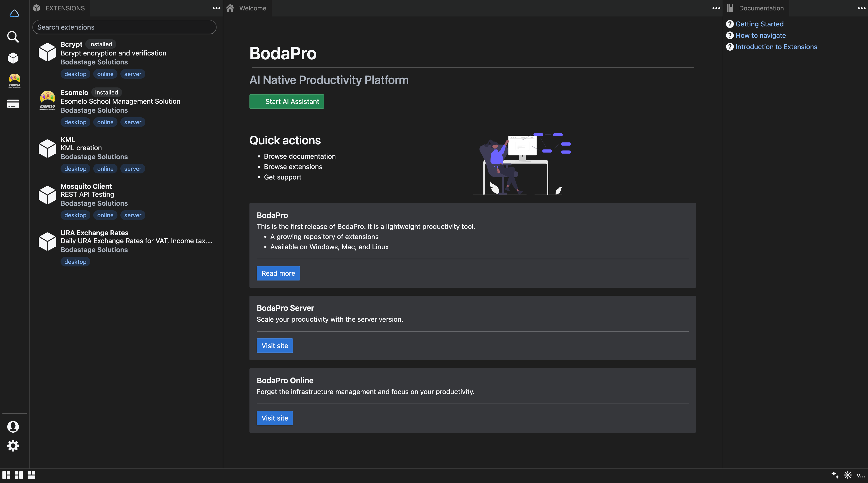Focus the Search extensions field
Viewport: 868px width, 483px height.
click(124, 27)
